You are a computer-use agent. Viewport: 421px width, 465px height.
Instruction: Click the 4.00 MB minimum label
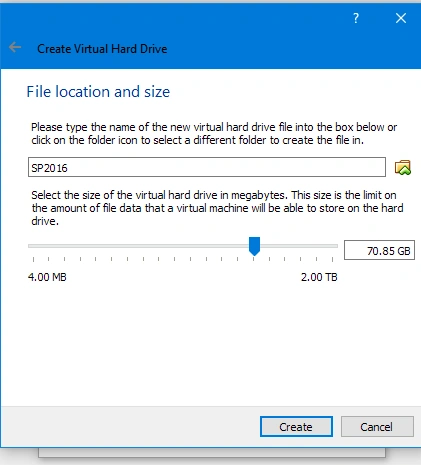[47, 277]
